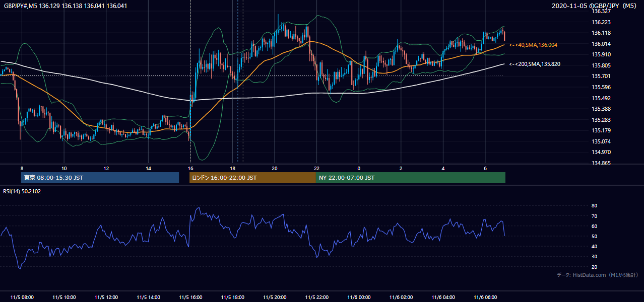The image size is (644, 302).
Task: Click the price axis value 135.179
Action: (600, 131)
